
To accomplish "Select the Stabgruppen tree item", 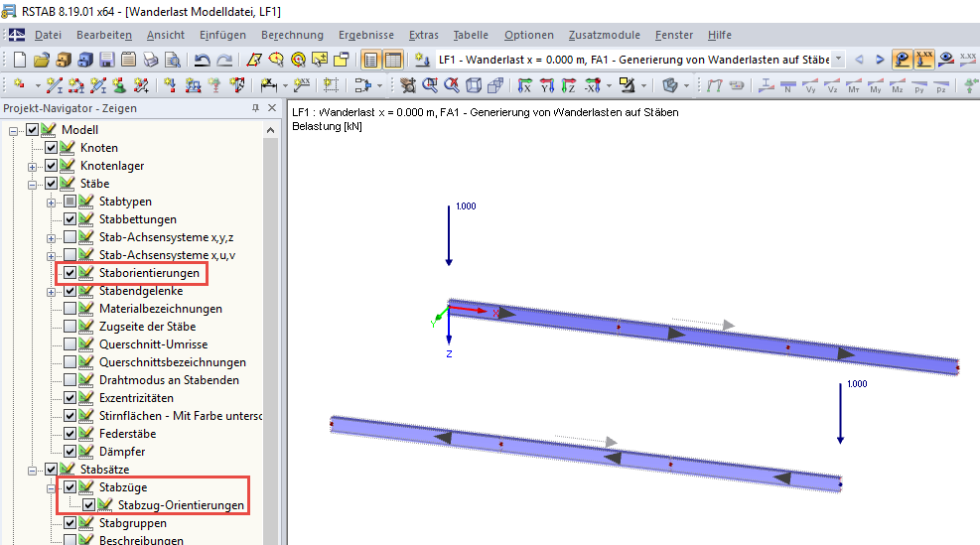I will click(132, 523).
